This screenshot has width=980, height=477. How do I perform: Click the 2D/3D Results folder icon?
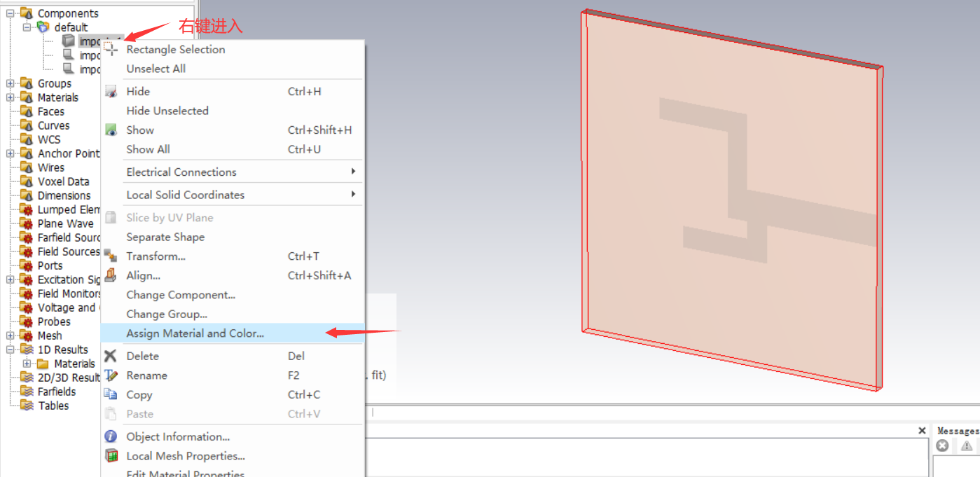tap(27, 378)
